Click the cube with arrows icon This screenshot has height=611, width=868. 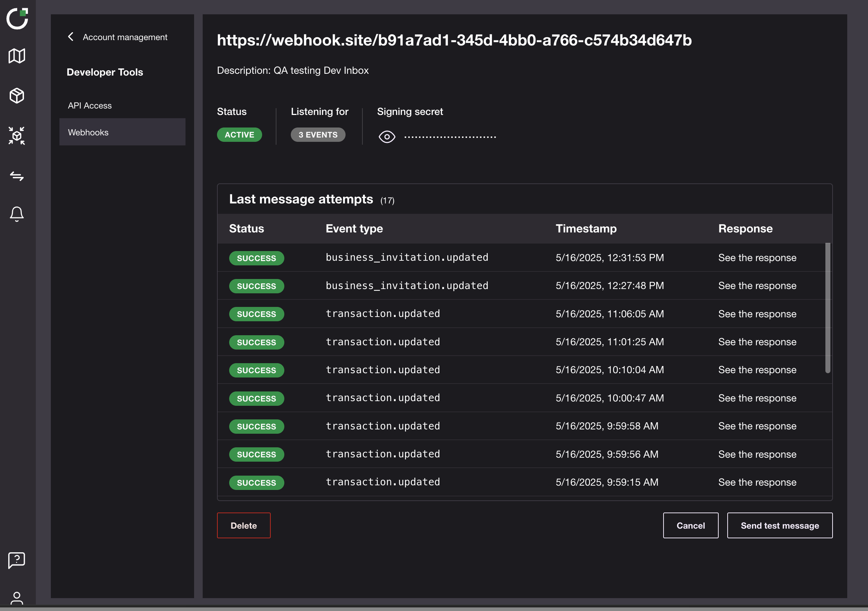click(16, 135)
